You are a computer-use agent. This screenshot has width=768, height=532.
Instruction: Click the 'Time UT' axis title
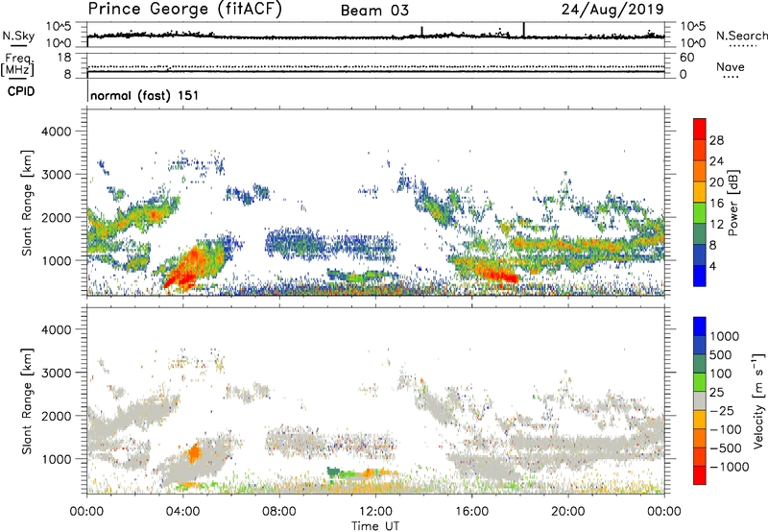click(375, 526)
